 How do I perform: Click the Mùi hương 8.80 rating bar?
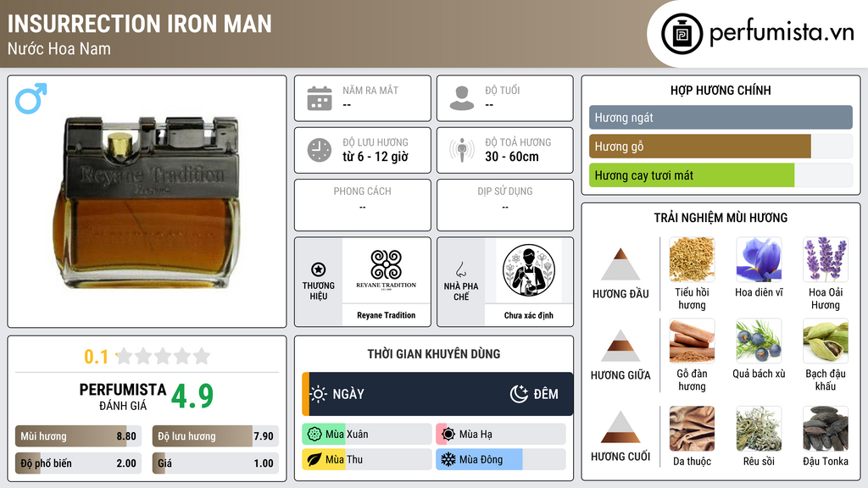(x=78, y=436)
